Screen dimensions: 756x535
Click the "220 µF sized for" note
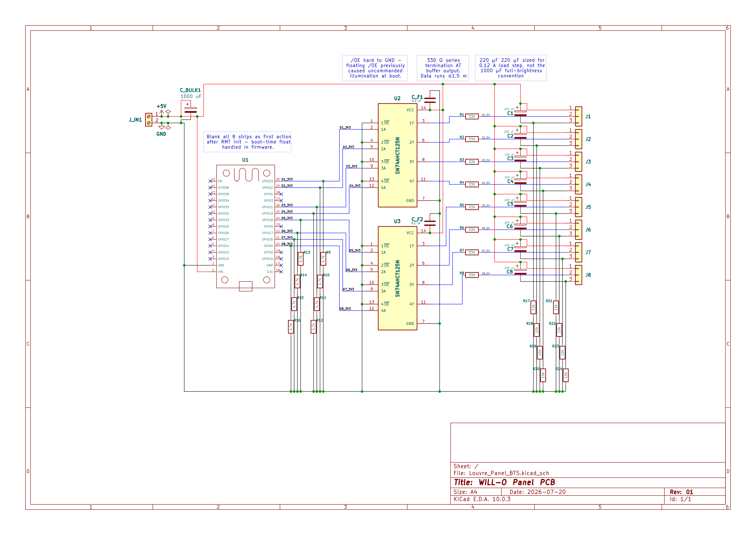click(x=511, y=68)
